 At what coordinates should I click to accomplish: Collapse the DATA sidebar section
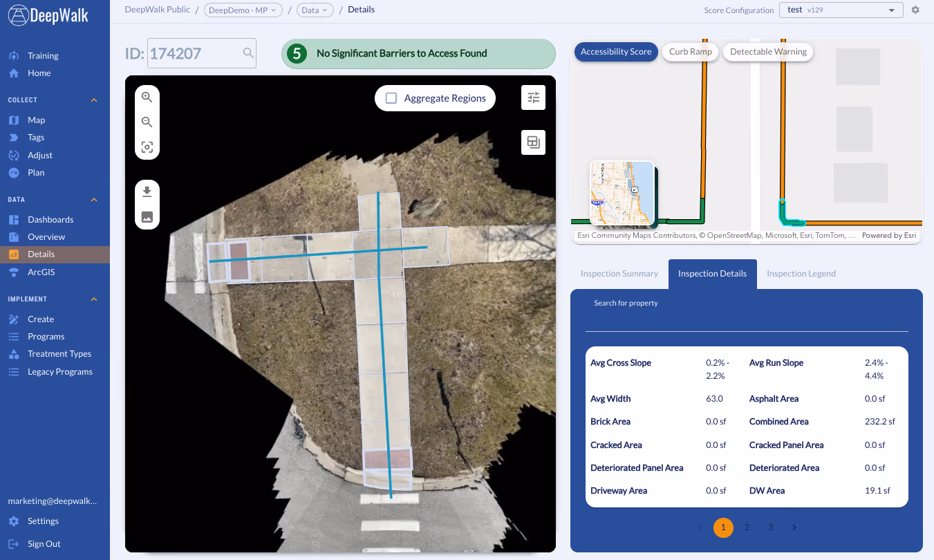click(x=94, y=200)
